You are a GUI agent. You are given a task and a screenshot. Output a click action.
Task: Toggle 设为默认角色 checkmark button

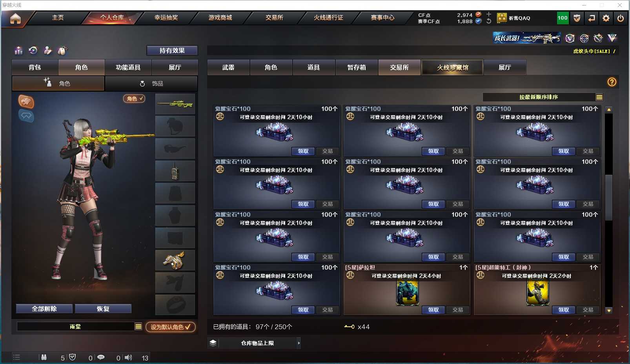click(x=171, y=327)
